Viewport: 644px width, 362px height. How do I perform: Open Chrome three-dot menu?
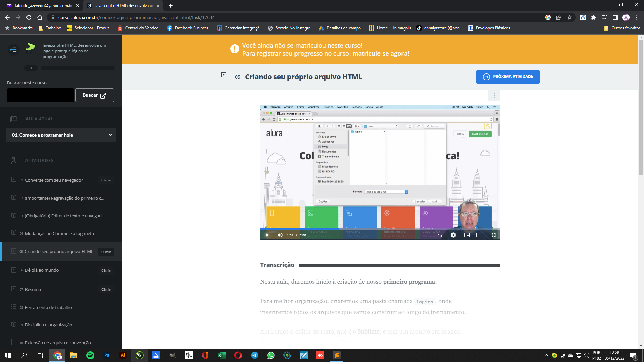pos(637,17)
